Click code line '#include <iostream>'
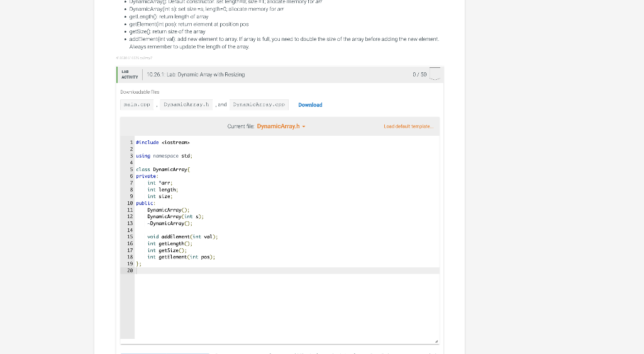 (163, 143)
